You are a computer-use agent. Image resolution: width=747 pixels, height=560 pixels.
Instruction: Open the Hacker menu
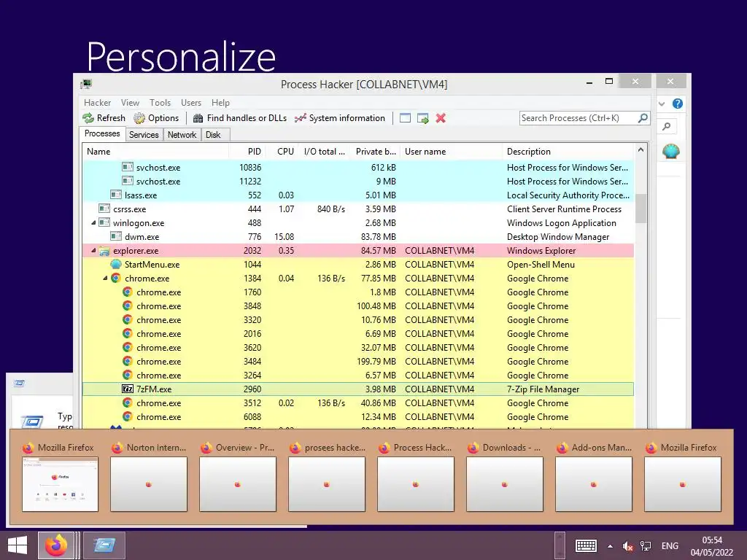point(97,103)
